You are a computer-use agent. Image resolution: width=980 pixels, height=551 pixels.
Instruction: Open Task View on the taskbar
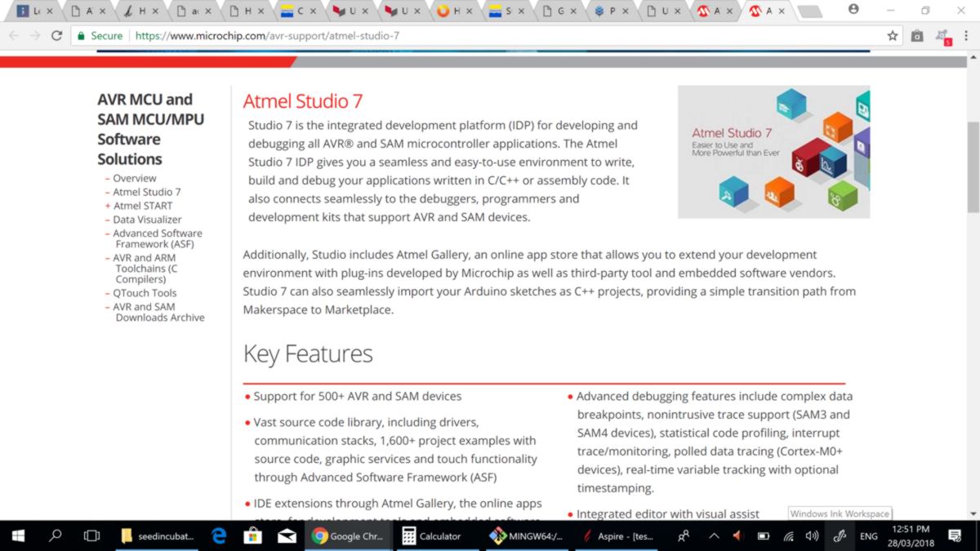coord(92,536)
